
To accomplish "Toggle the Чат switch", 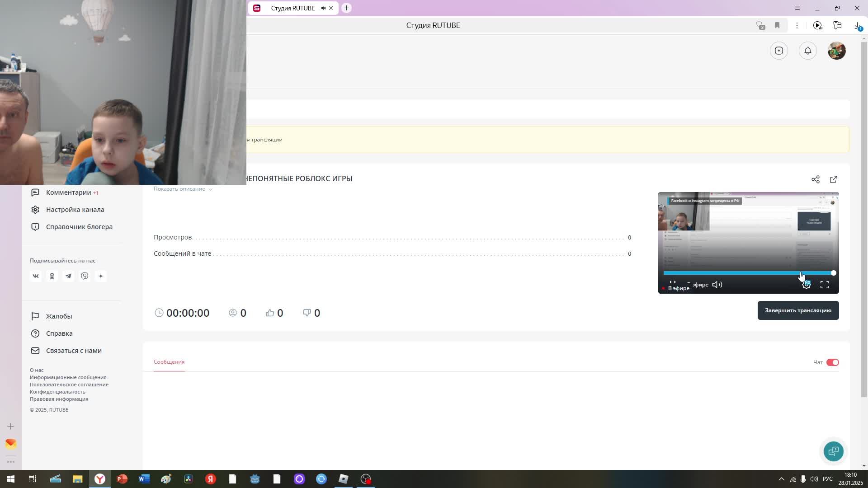I will (x=833, y=362).
